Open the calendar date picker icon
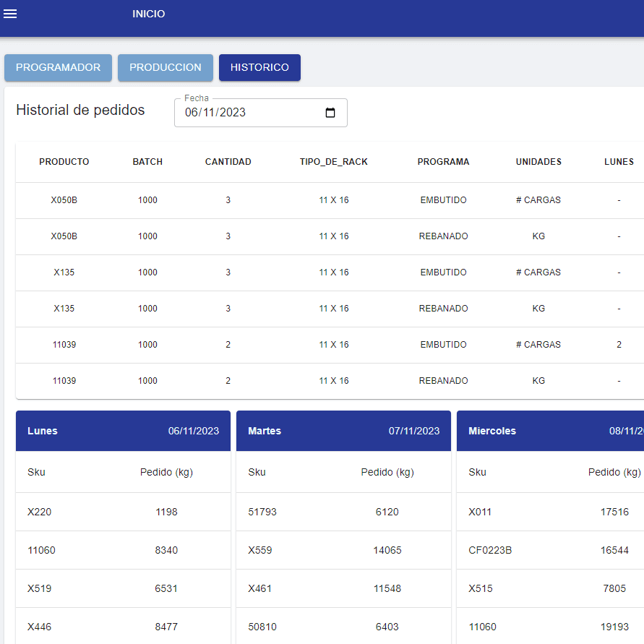 (x=330, y=113)
